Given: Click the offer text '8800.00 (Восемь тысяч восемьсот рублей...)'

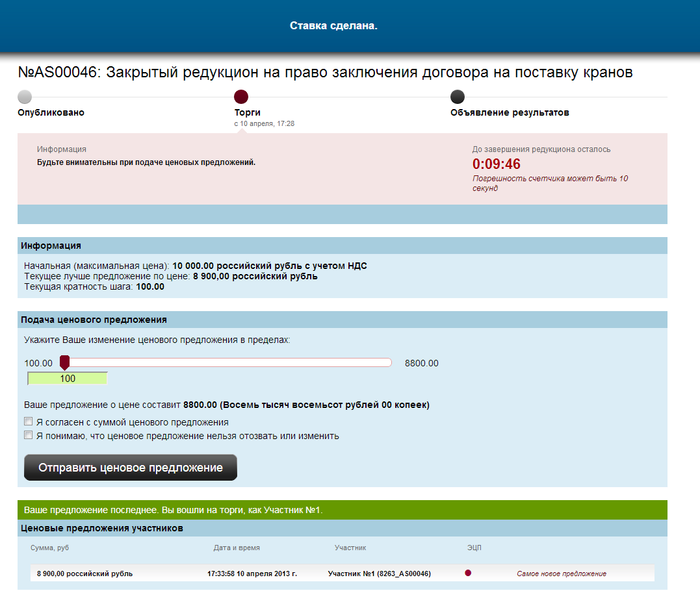Looking at the screenshot, I should [306, 405].
